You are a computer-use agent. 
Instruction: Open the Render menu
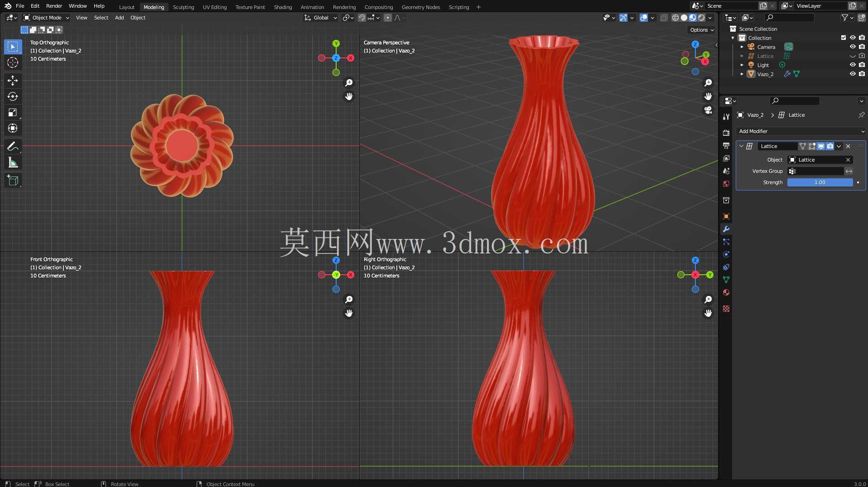54,6
